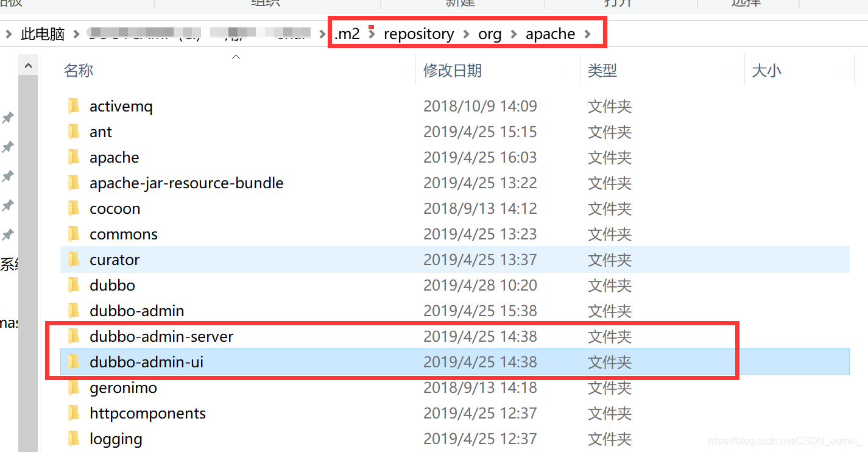Click the navigation pane scrollbar track
Screen dimensions: 868x452
pyautogui.click(x=28, y=262)
